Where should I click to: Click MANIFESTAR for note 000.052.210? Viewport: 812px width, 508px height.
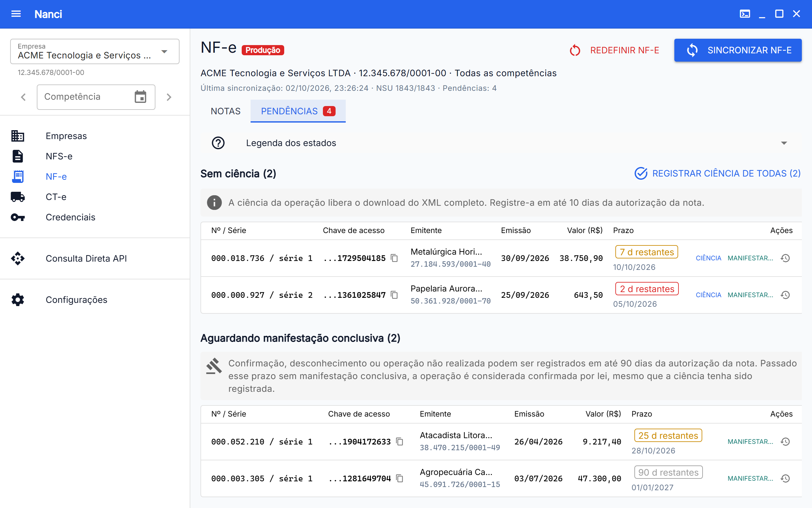[750, 441]
